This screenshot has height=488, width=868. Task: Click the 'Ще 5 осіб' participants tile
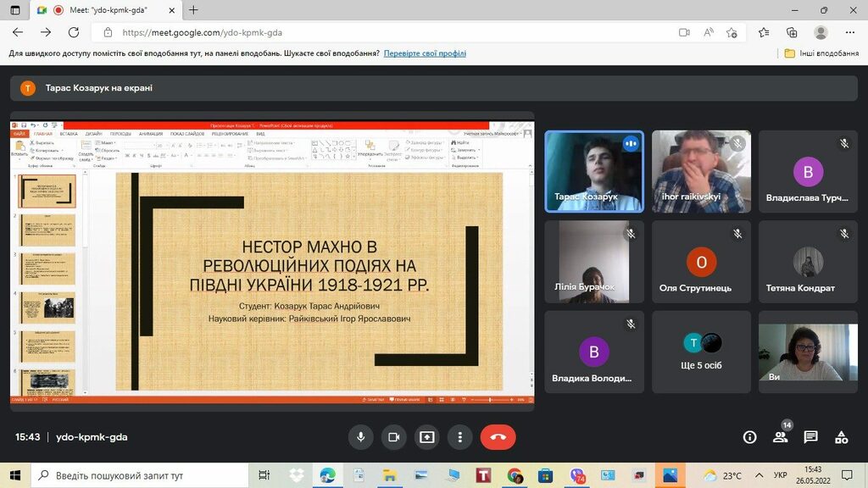point(701,352)
